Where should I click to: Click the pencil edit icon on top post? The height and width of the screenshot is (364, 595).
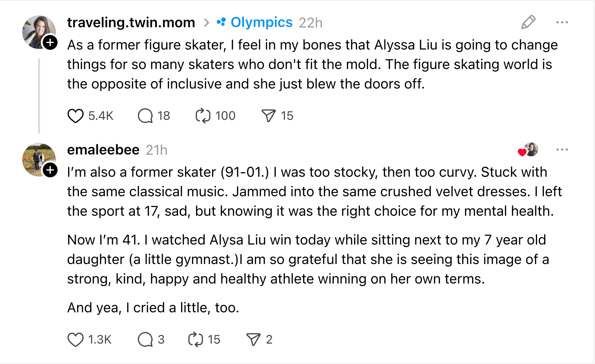[x=528, y=22]
